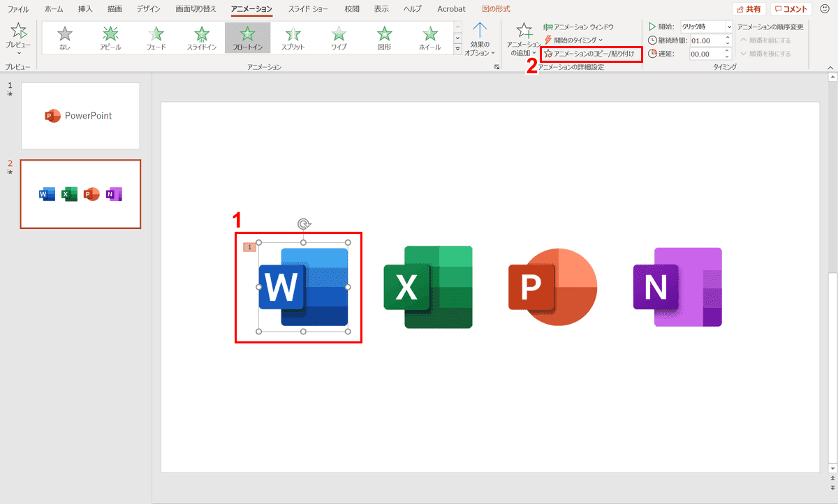Apply the スプリット animation effect

293,38
